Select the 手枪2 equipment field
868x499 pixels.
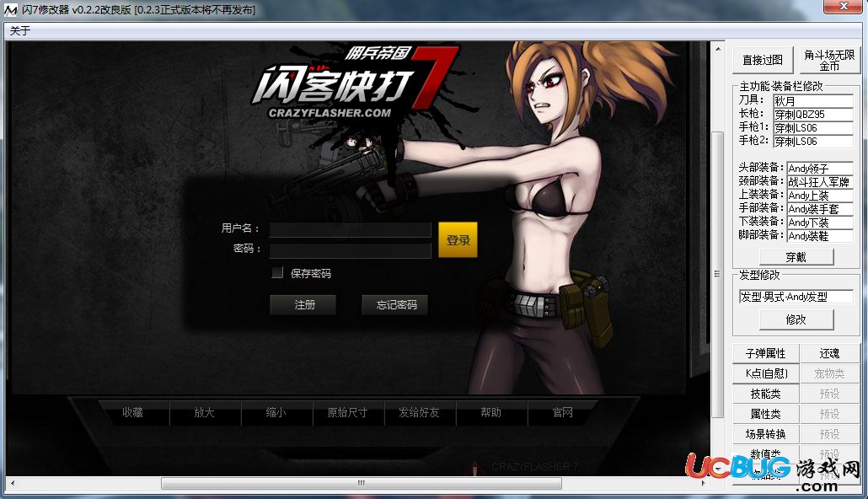pyautogui.click(x=813, y=142)
